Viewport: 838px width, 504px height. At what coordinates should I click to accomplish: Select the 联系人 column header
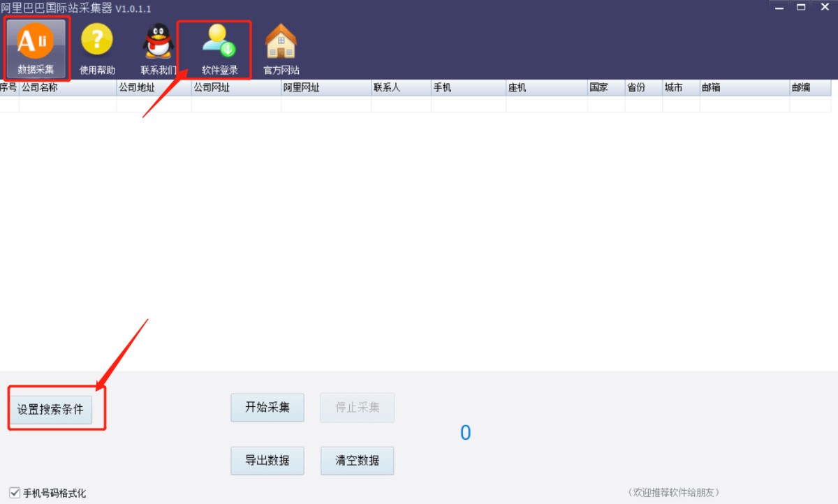tap(401, 88)
